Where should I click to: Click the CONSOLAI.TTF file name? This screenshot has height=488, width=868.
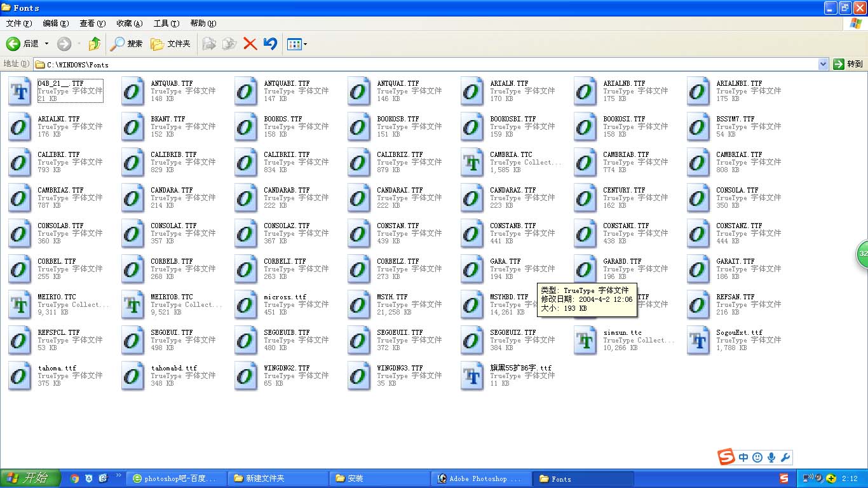coord(173,226)
